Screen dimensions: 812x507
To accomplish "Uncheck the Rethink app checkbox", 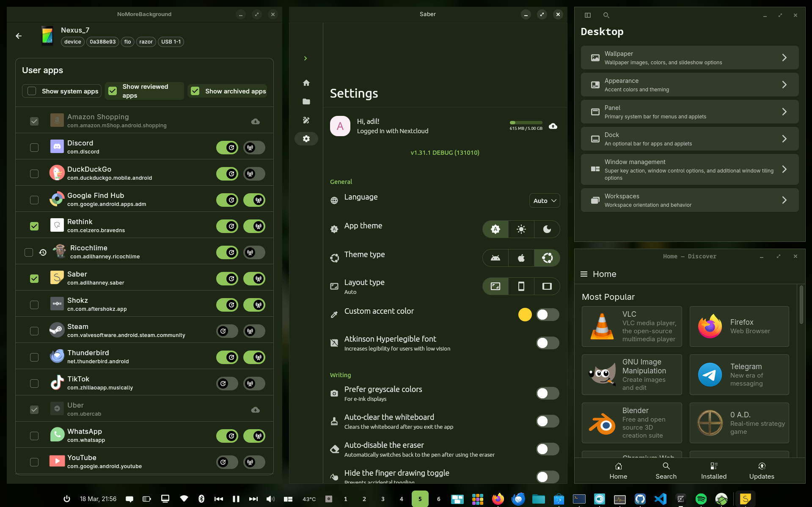I will [x=34, y=226].
